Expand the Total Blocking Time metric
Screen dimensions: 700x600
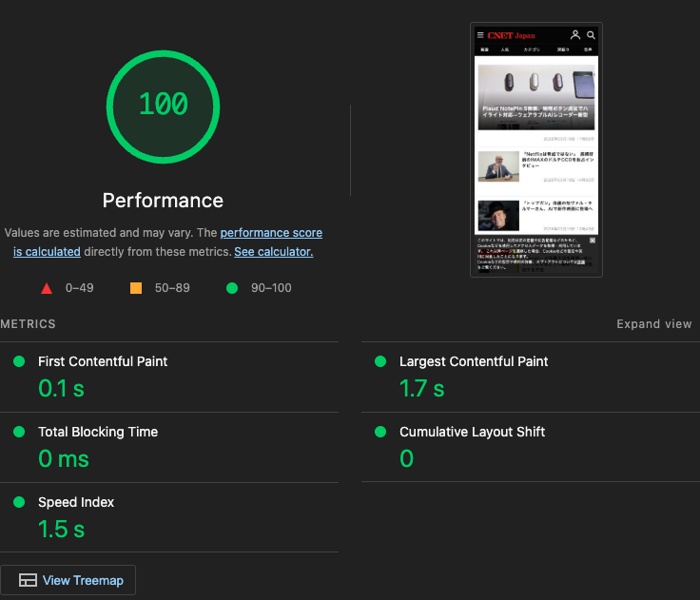click(x=98, y=432)
